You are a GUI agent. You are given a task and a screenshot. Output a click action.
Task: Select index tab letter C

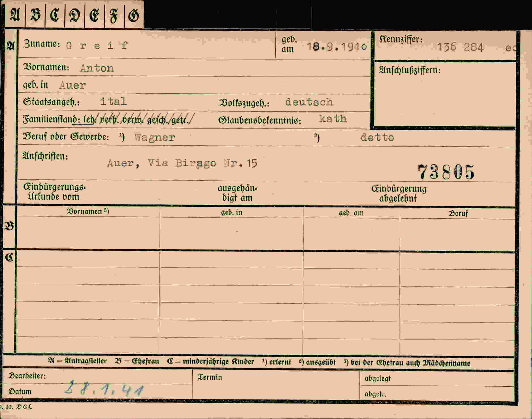[x=55, y=15]
